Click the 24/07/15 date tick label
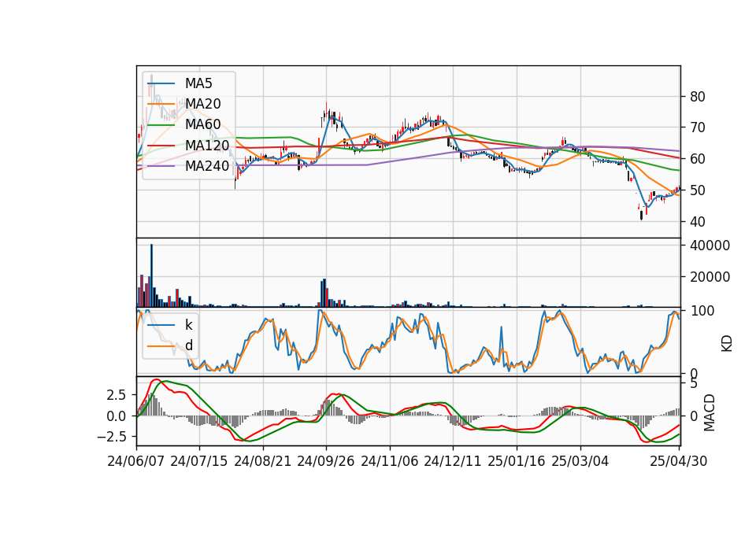Screen dimensions: 756x543 pyautogui.click(x=199, y=462)
